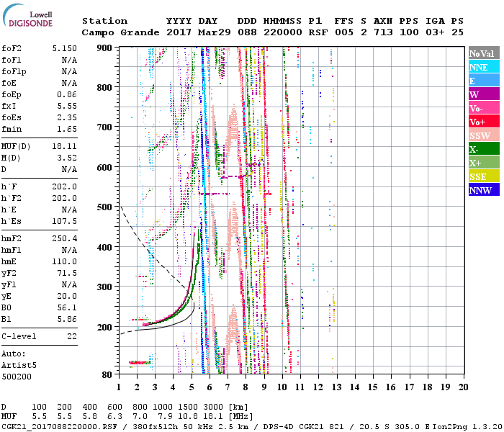
Task: Click the 900 km height axis label
Action: [104, 48]
